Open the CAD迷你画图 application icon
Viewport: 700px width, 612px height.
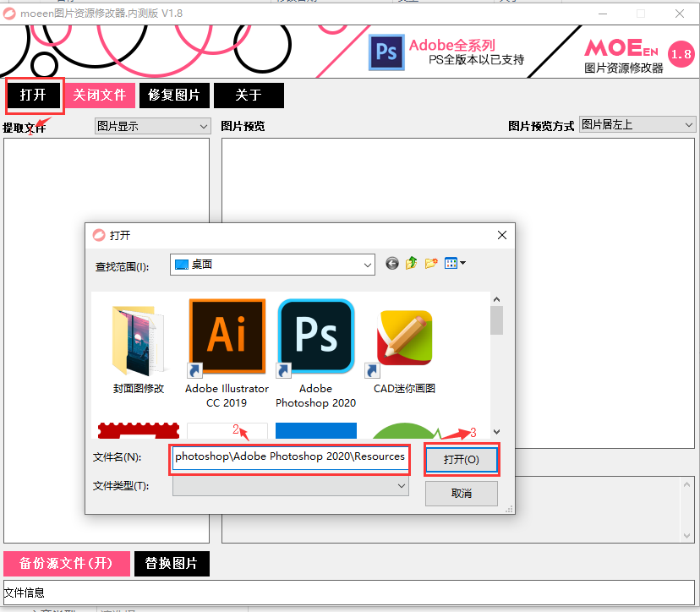point(404,336)
